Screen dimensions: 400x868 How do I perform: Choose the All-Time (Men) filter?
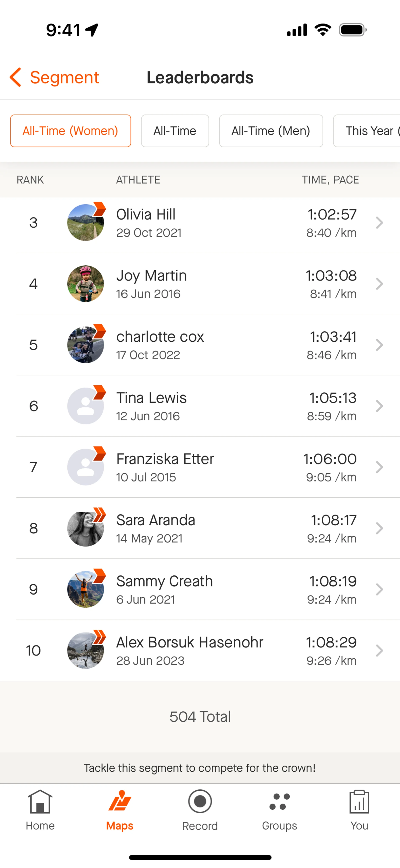(x=271, y=131)
